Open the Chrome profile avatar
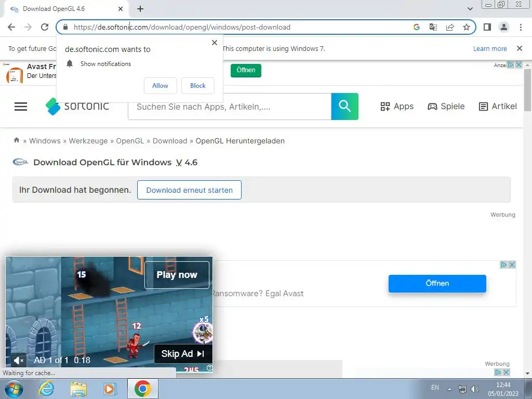The image size is (532, 399). click(x=504, y=27)
